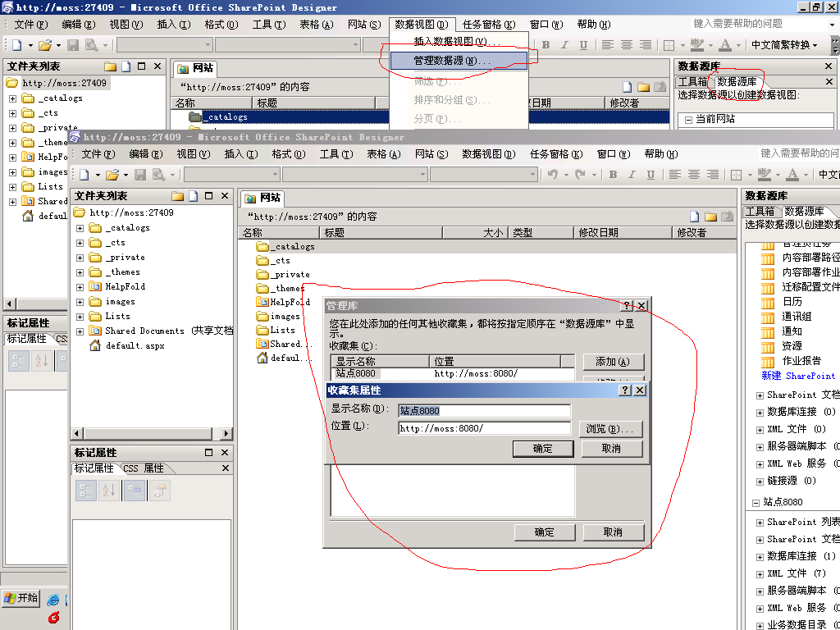Open 中文简繁转换 dropdown in back window
Screen dimensions: 840x630
pos(784,45)
